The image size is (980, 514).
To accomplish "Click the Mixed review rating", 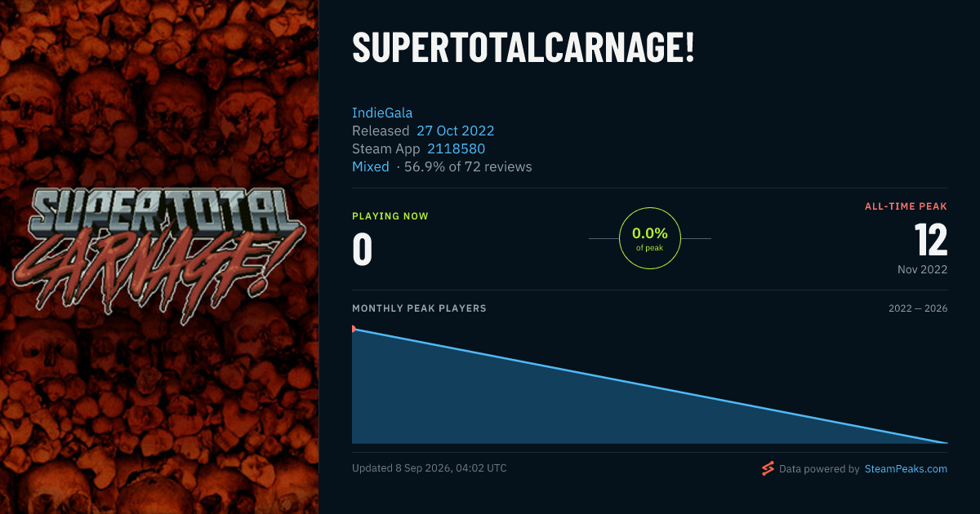I will tap(371, 166).
